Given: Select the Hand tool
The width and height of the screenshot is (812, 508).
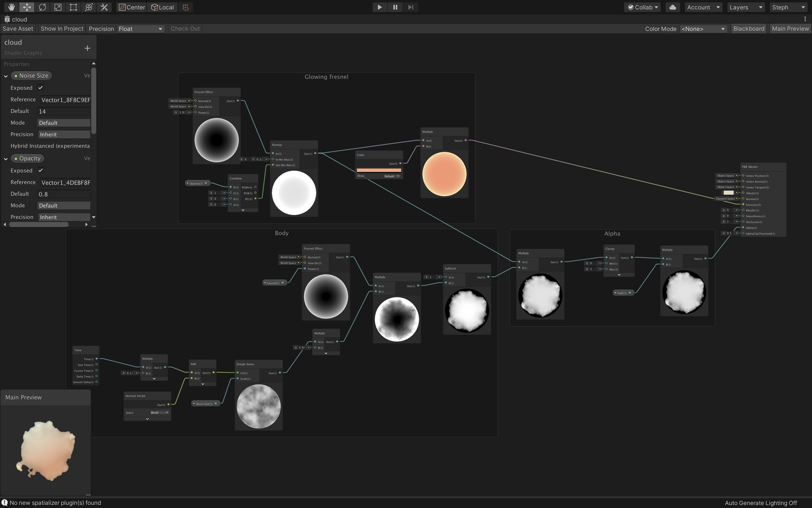Looking at the screenshot, I should coord(11,7).
